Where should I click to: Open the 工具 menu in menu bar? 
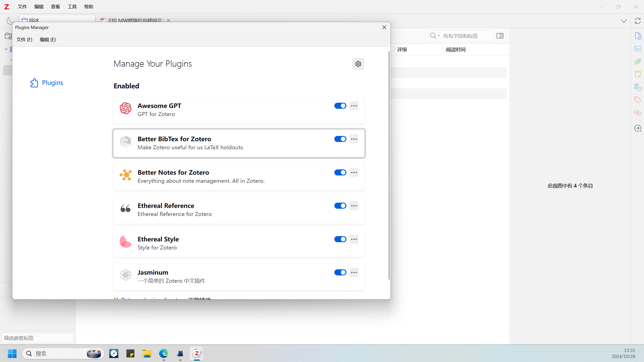point(72,7)
